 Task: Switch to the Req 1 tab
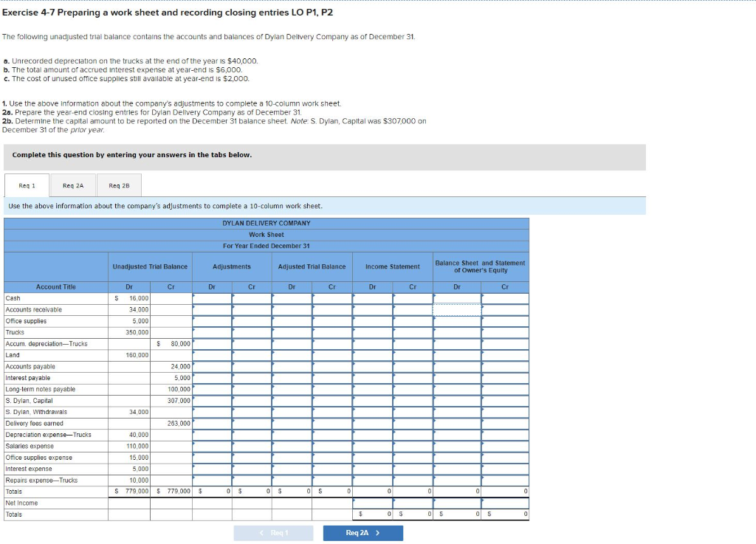click(x=27, y=185)
